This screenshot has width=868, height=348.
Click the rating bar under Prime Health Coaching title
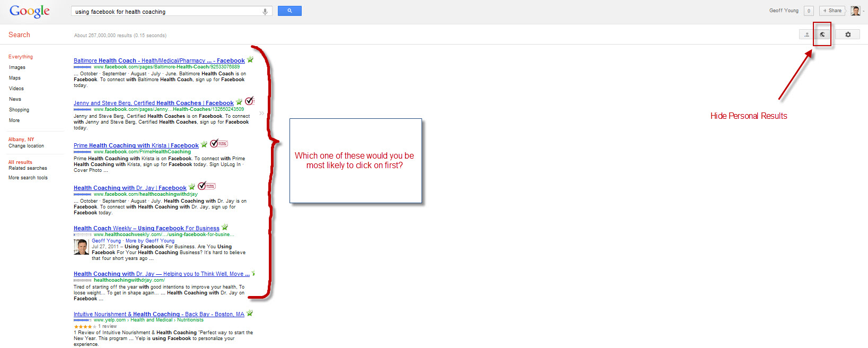pos(82,152)
